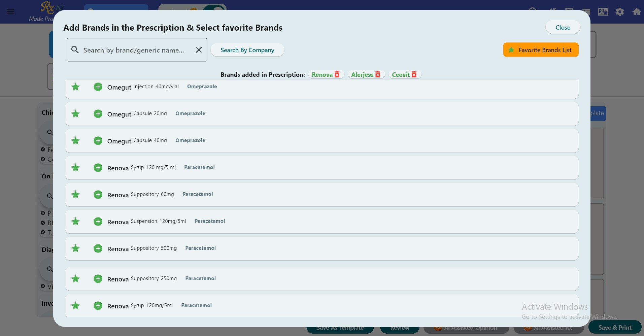This screenshot has height=336, width=644.
Task: Click Search By Company button
Action: pyautogui.click(x=247, y=50)
